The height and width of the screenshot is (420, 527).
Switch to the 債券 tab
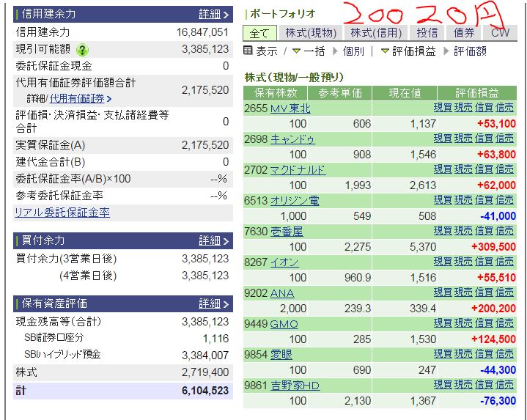(x=464, y=33)
